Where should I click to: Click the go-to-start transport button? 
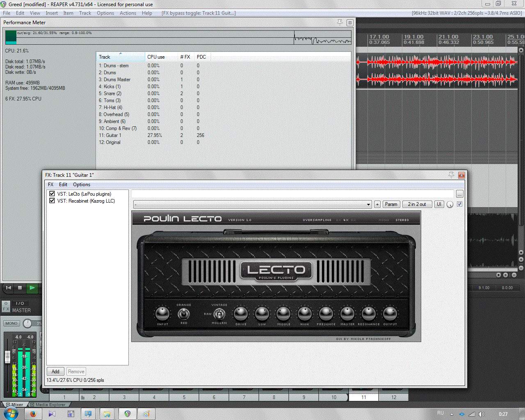(8, 288)
